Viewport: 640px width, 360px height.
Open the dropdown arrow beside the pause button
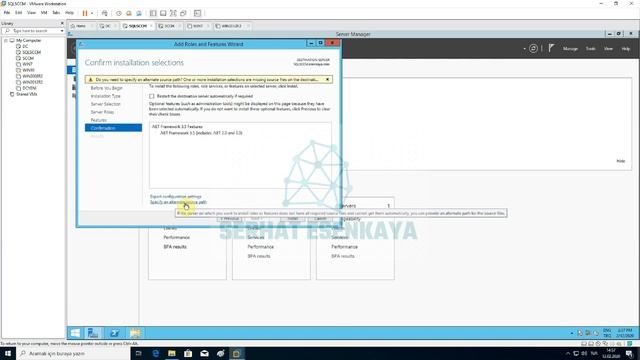pos(92,13)
